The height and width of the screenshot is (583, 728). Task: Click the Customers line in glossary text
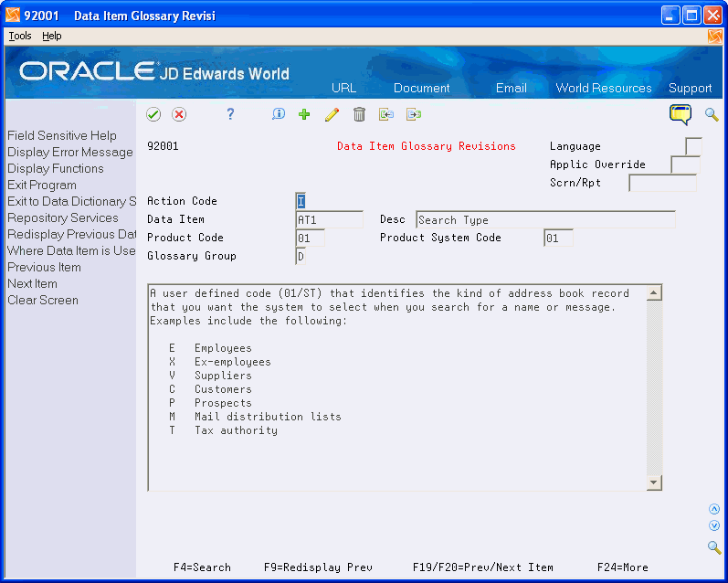coord(211,389)
